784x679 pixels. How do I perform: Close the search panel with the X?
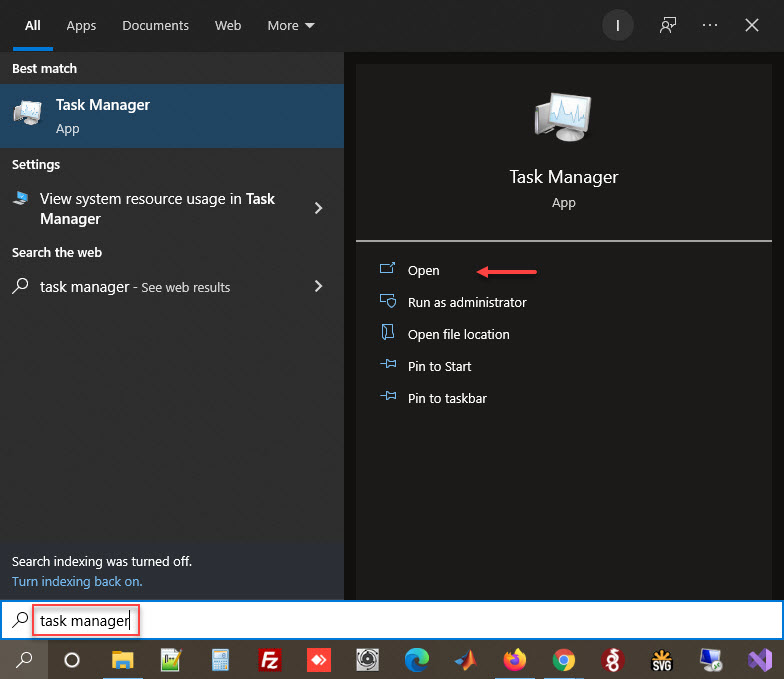coord(752,26)
